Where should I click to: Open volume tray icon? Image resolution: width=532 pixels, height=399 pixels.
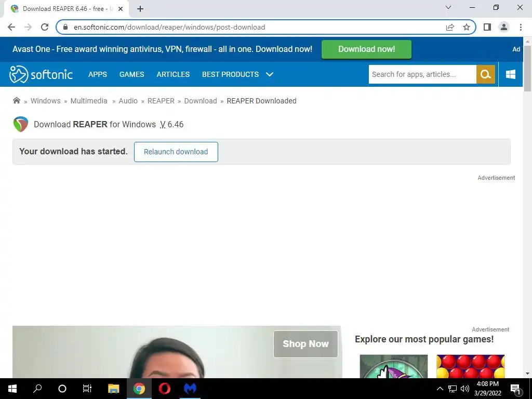(465, 389)
